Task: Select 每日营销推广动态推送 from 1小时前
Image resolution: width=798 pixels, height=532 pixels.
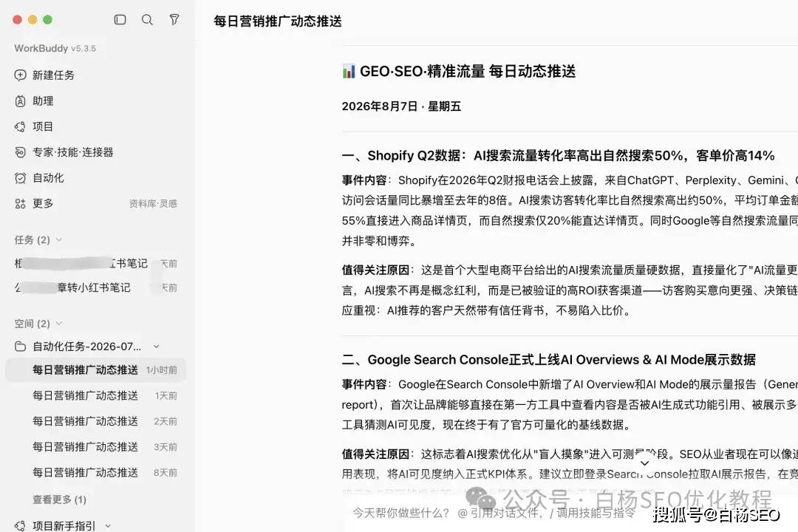Action: click(x=95, y=369)
